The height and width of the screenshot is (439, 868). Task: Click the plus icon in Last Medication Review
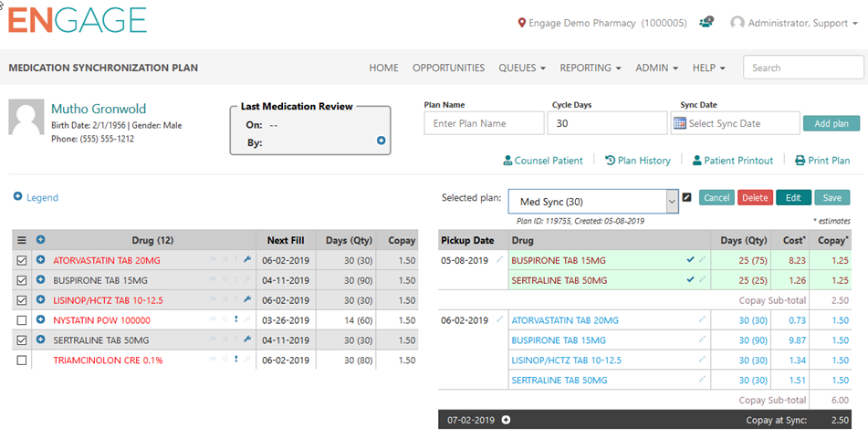tap(382, 141)
